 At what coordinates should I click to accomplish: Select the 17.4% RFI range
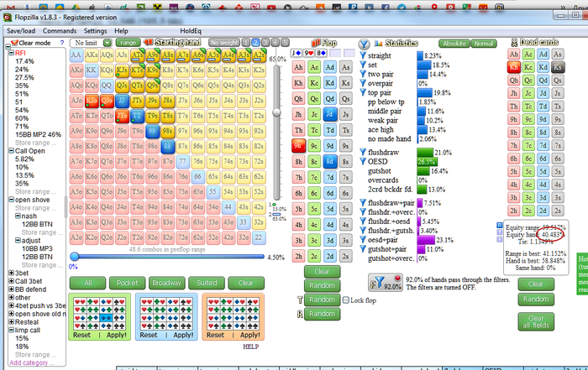24,61
